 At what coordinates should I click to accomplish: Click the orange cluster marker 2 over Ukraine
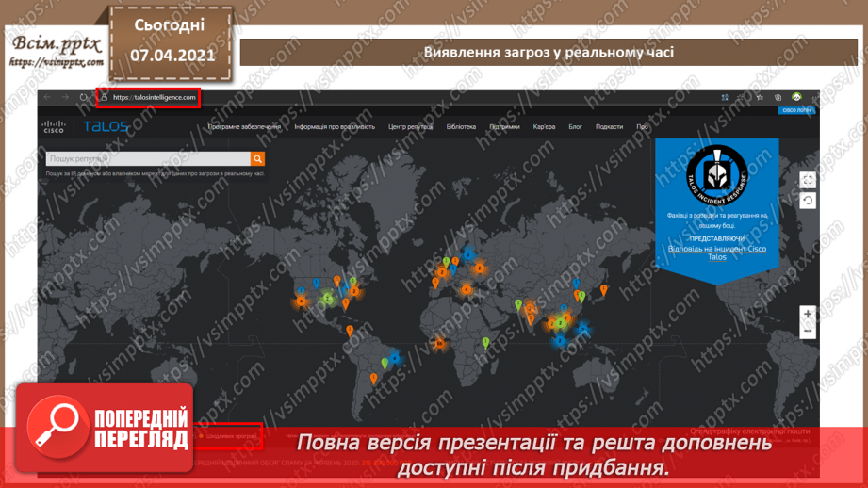pyautogui.click(x=480, y=268)
